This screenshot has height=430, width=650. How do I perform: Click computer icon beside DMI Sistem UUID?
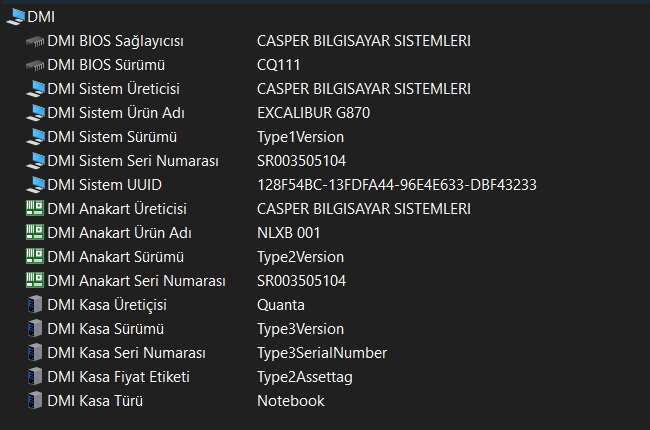click(x=35, y=185)
